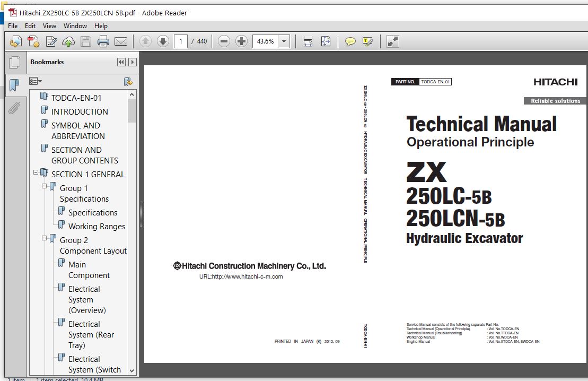The image size is (588, 381).
Task: Open the View menu
Action: pos(49,26)
